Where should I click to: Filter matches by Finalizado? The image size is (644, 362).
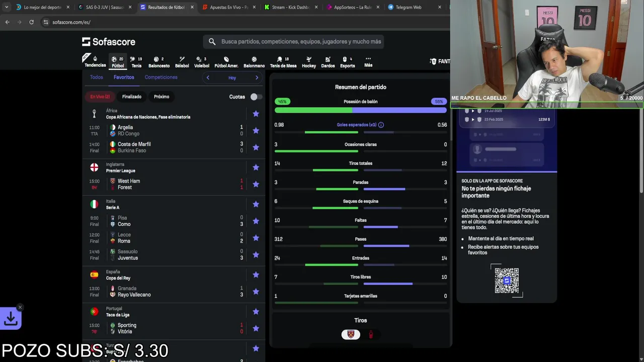tap(132, 97)
